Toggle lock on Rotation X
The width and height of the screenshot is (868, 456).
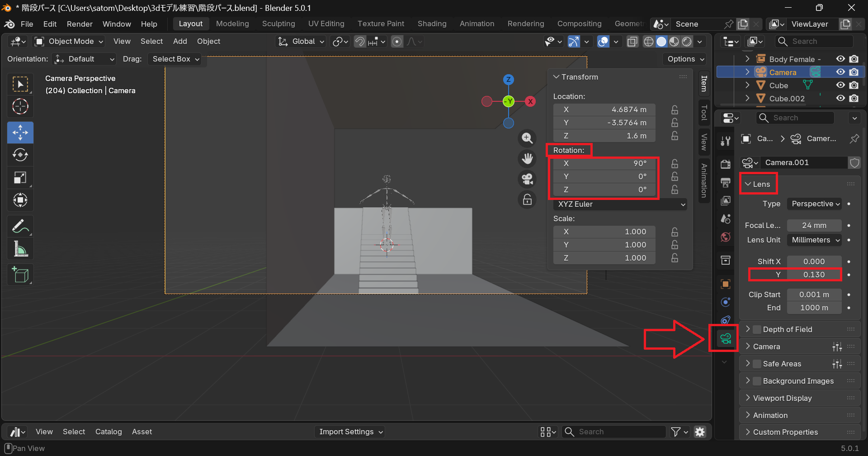[675, 163]
